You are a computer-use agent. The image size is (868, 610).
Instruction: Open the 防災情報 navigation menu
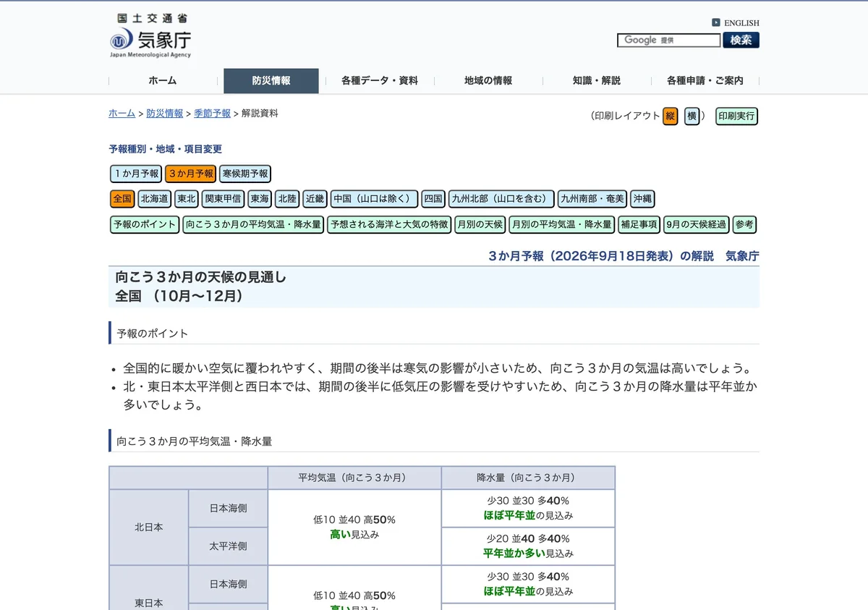(x=271, y=81)
